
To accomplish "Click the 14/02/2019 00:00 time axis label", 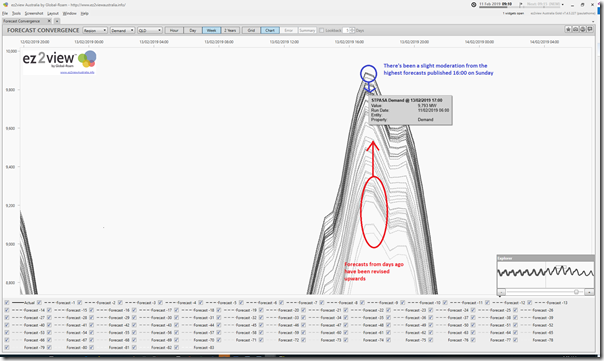I will pos(479,42).
